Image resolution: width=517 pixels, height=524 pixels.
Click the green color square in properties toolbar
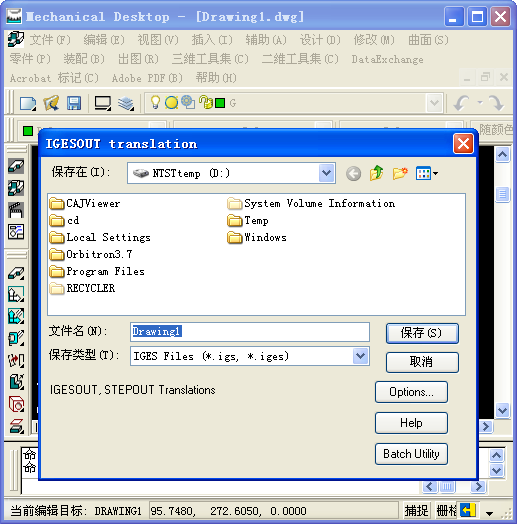(x=28, y=131)
